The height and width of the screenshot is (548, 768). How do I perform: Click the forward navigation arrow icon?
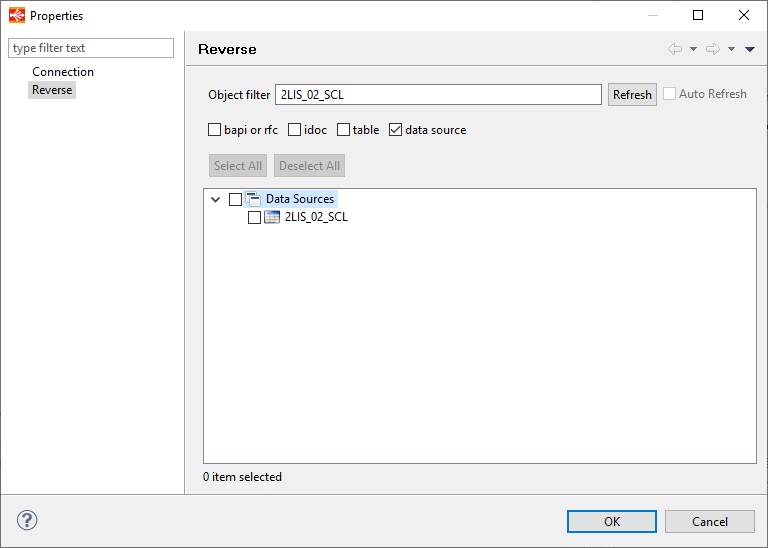713,49
